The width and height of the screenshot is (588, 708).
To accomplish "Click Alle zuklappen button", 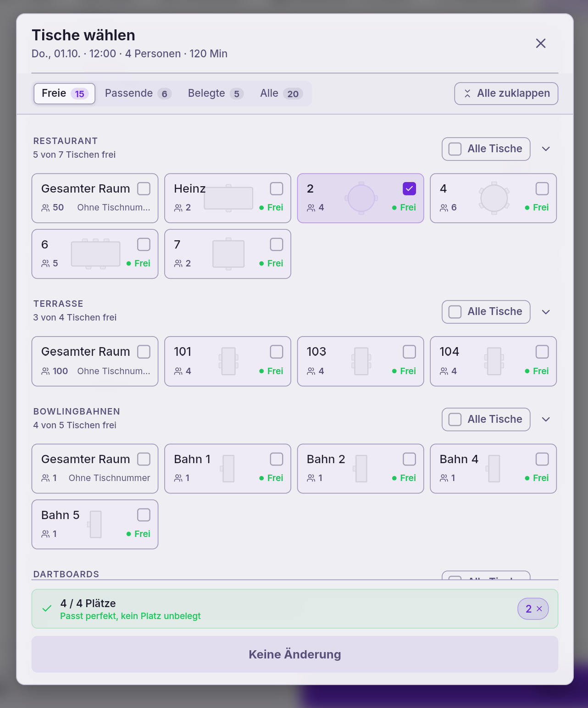I will [x=506, y=94].
